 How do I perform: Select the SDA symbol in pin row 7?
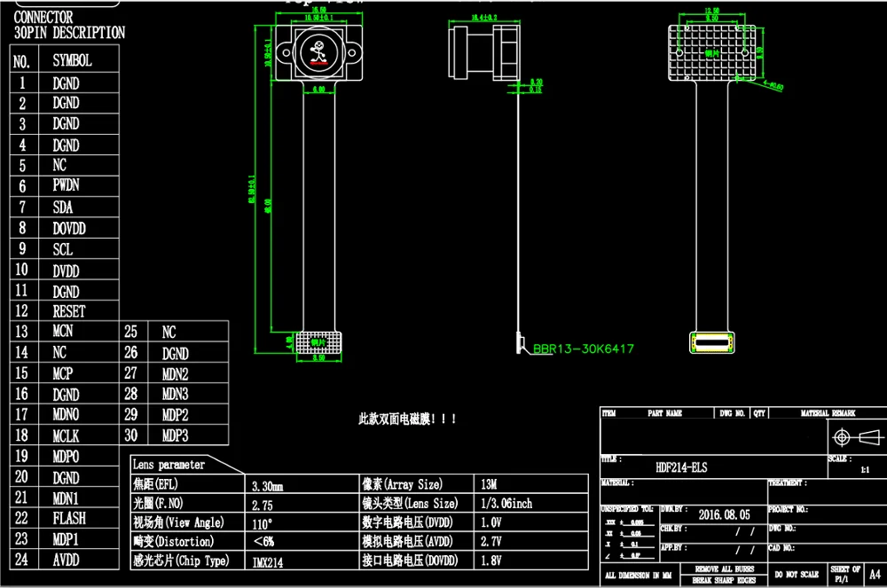[63, 207]
